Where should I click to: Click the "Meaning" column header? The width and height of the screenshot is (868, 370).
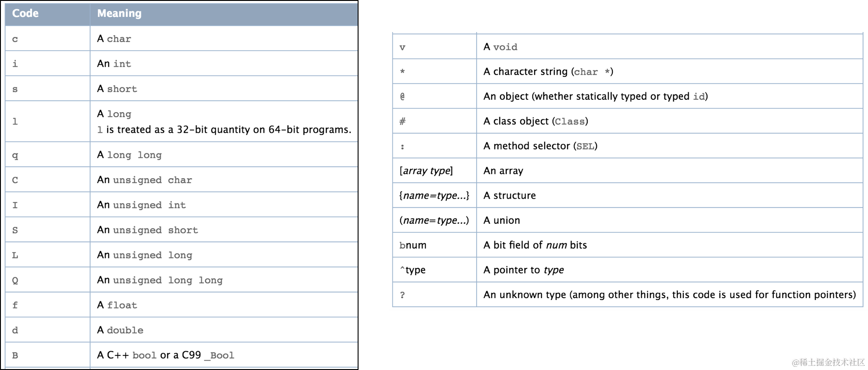click(x=119, y=14)
